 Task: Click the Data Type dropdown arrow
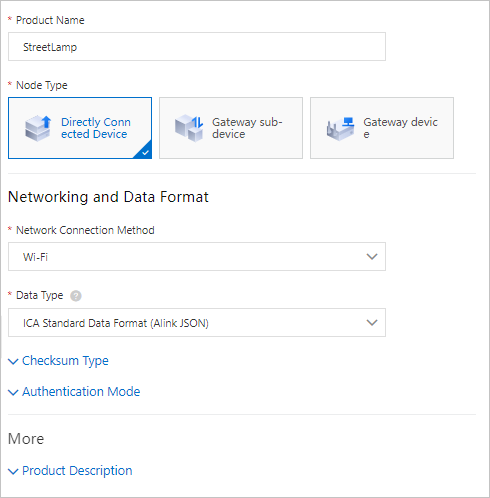coord(372,323)
